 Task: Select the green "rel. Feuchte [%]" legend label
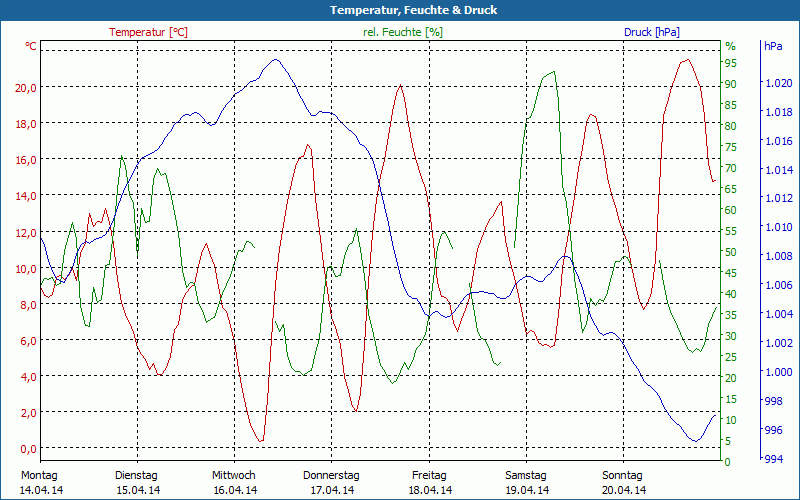tap(403, 32)
